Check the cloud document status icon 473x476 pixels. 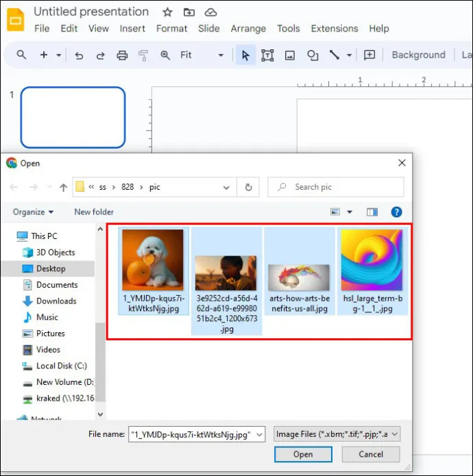(x=210, y=12)
